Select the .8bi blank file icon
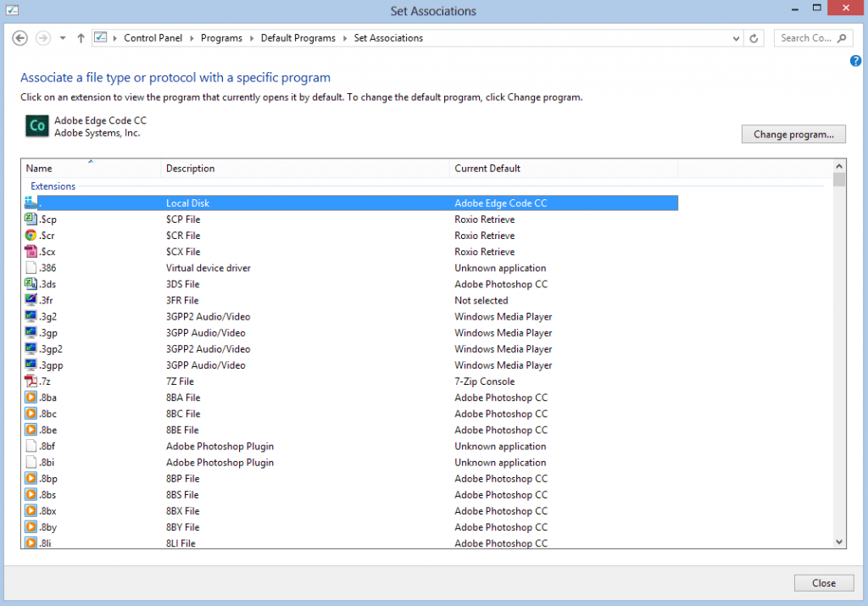Viewport: 868px width, 606px height. [x=31, y=462]
